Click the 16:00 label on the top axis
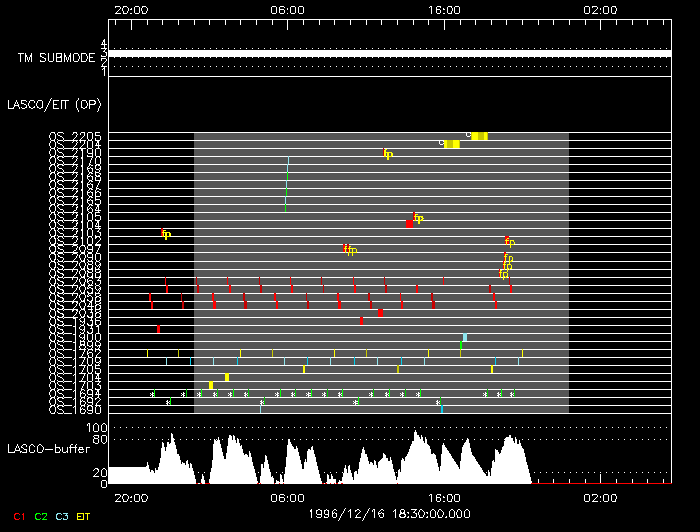 pyautogui.click(x=443, y=9)
